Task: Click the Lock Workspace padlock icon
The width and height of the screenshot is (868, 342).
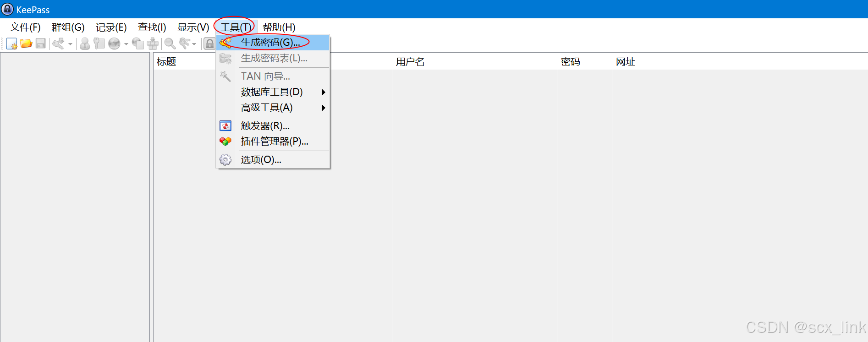Action: [x=209, y=43]
